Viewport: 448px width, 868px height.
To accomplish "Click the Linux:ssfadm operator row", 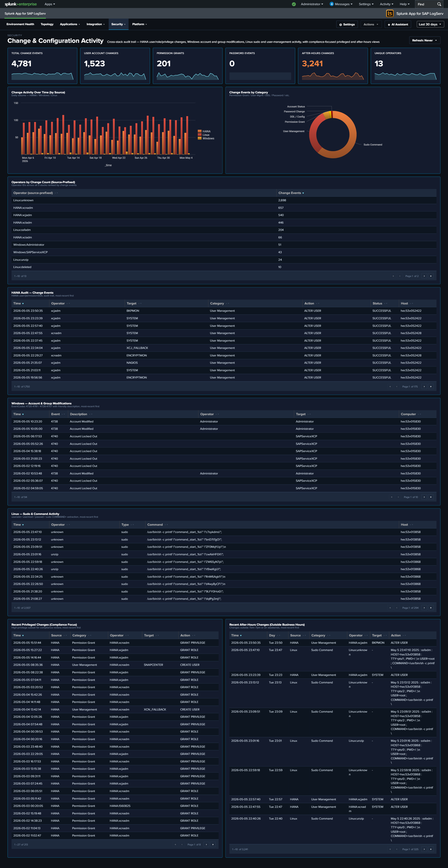I will [224, 230].
